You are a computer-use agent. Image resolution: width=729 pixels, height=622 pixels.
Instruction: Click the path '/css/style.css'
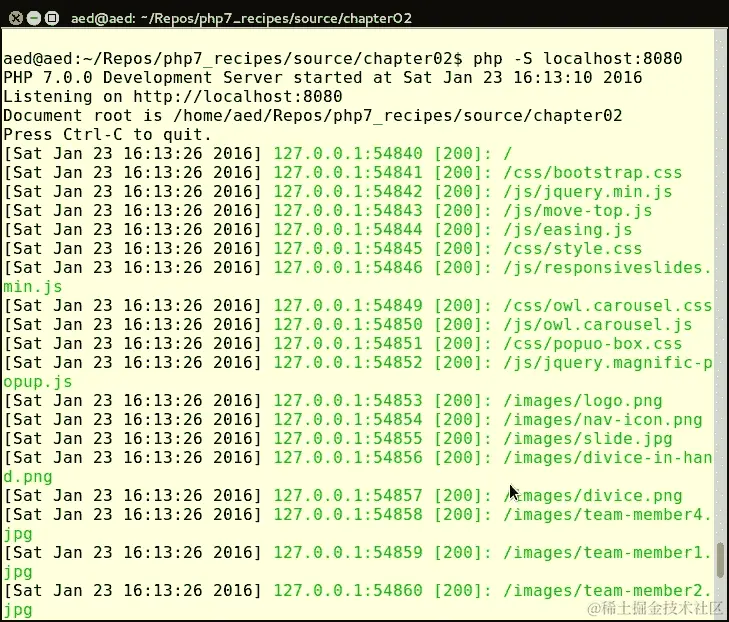coord(572,249)
